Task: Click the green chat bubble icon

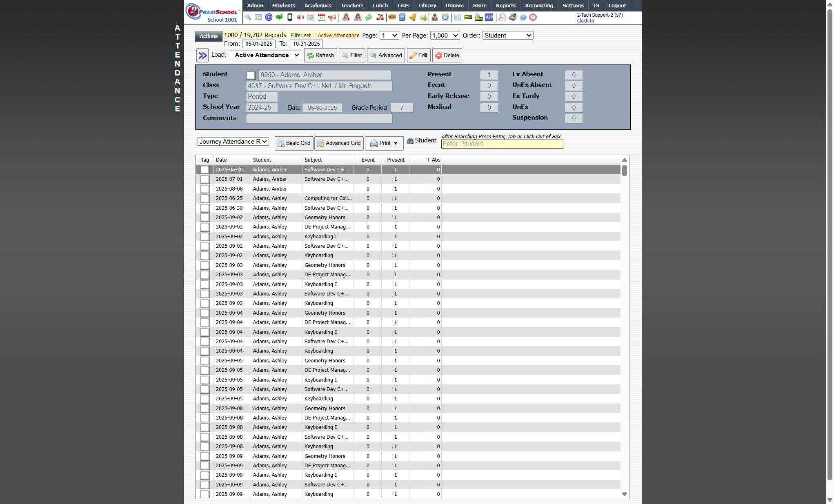Action: click(x=279, y=17)
